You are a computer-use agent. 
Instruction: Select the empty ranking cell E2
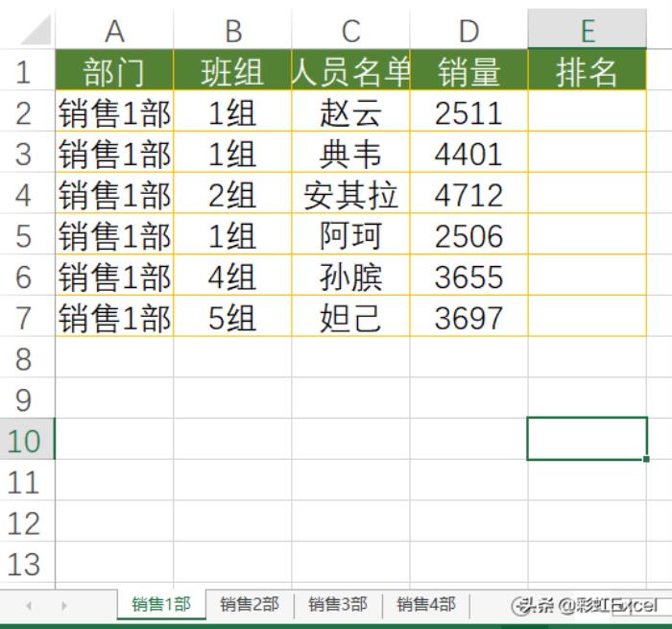[587, 113]
